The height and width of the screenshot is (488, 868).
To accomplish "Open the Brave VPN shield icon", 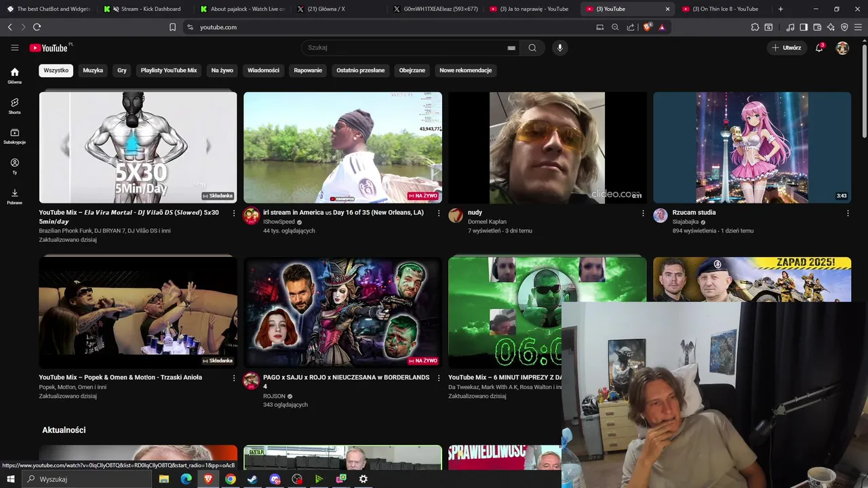I will 844,27.
